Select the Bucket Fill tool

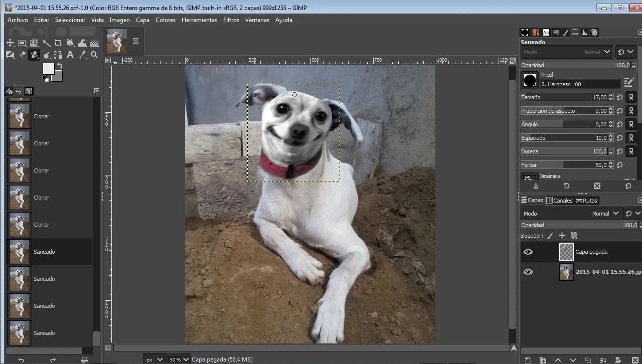(94, 43)
